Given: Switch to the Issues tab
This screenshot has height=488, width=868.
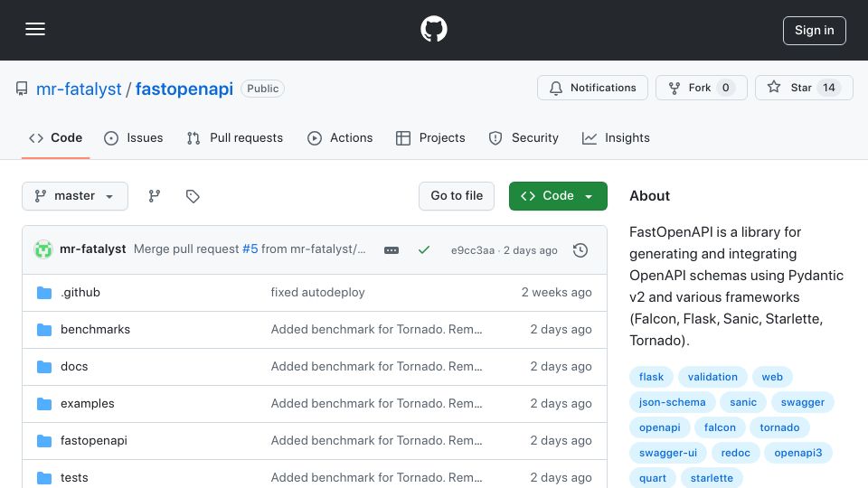Looking at the screenshot, I should tap(134, 137).
